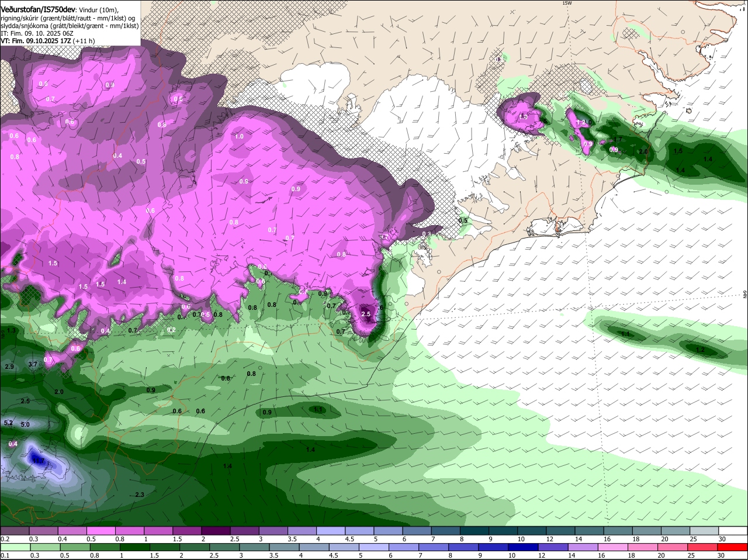Pick light purple 14–16 swatch in rain scale

coord(584,547)
